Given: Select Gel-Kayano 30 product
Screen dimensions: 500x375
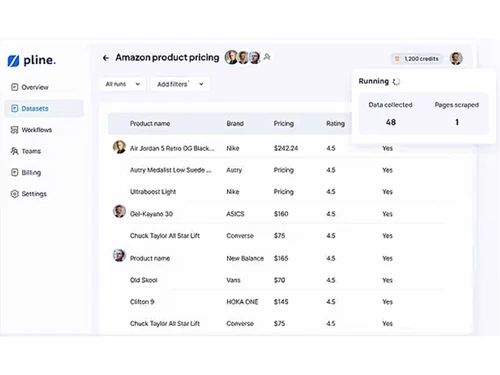Looking at the screenshot, I should click(151, 214).
